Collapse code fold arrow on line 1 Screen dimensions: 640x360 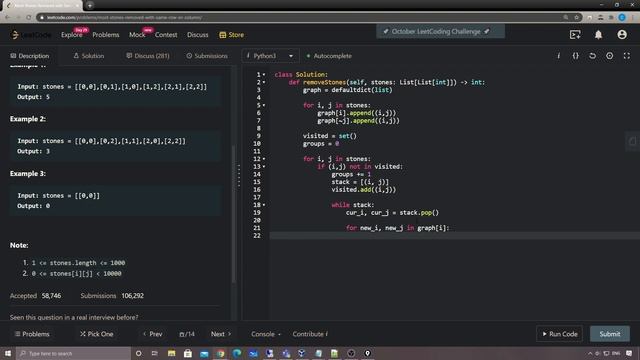click(x=264, y=75)
